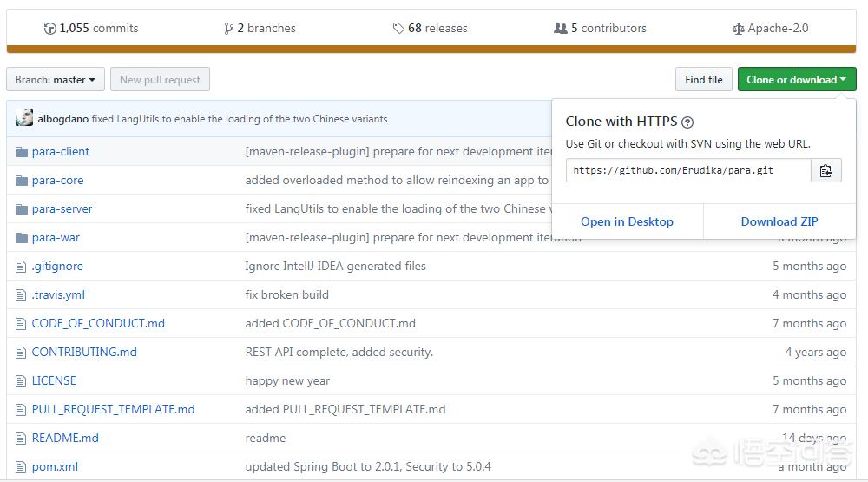868x482 pixels.
Task: Open commit 'added overloaded method to allow reindexing'
Action: (397, 181)
